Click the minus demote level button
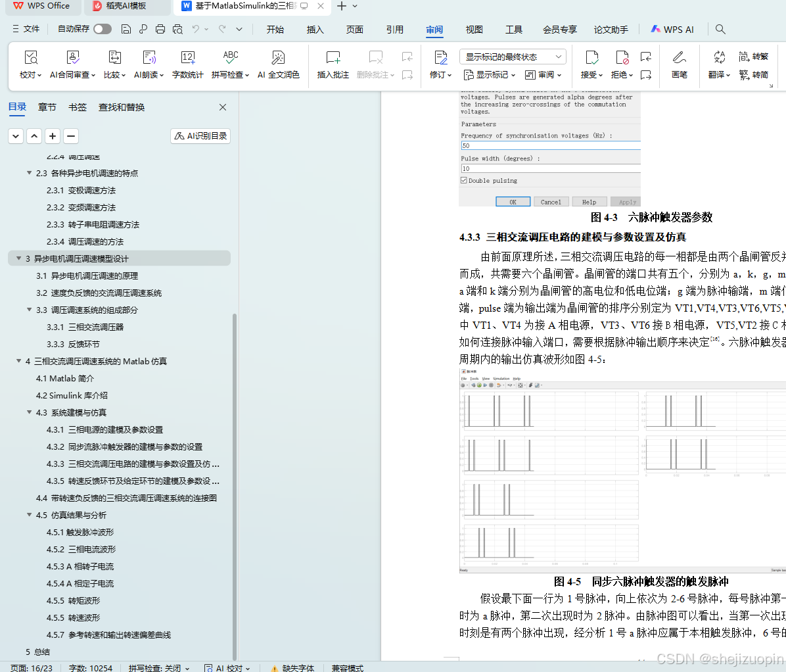The image size is (786, 672). (71, 136)
